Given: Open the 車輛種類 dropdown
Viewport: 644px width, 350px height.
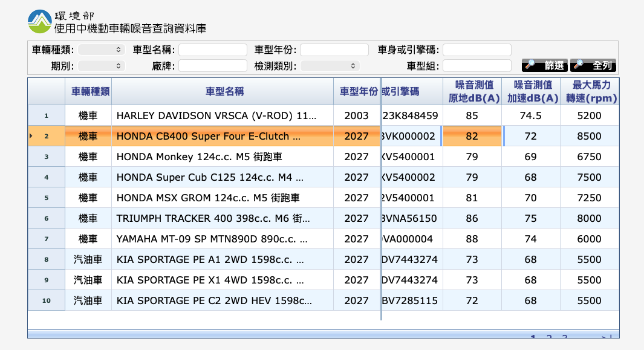Looking at the screenshot, I should 102,50.
